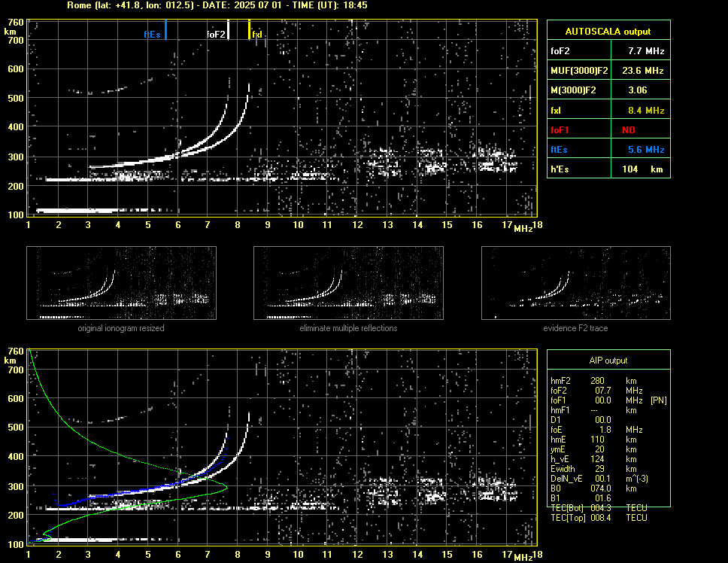Click the foF2 value 7.7 MHz

tap(646, 51)
